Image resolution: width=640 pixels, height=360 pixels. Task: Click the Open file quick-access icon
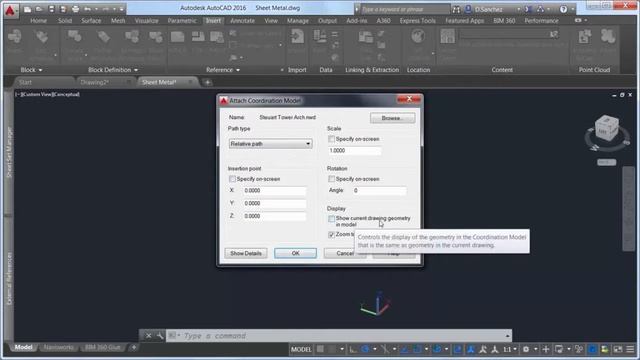pyautogui.click(x=39, y=9)
